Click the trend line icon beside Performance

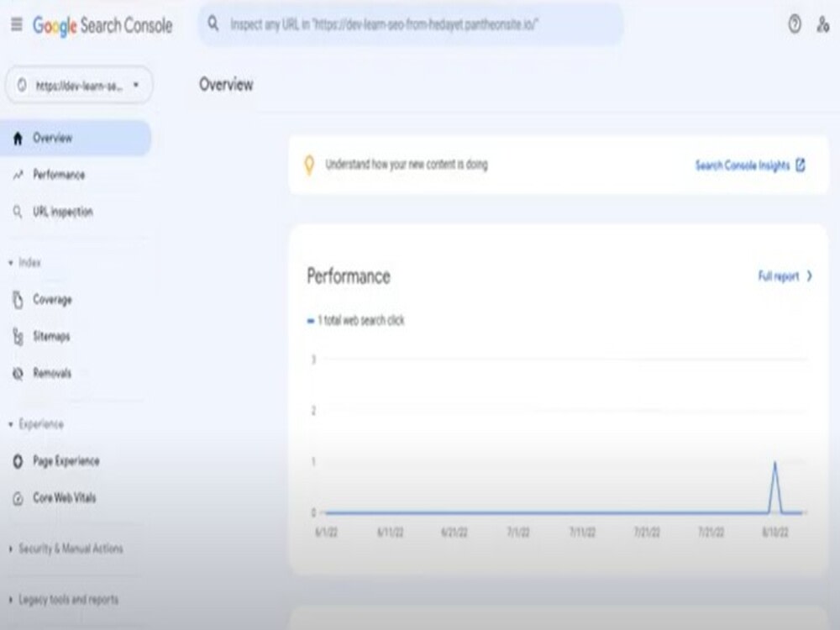tap(18, 175)
